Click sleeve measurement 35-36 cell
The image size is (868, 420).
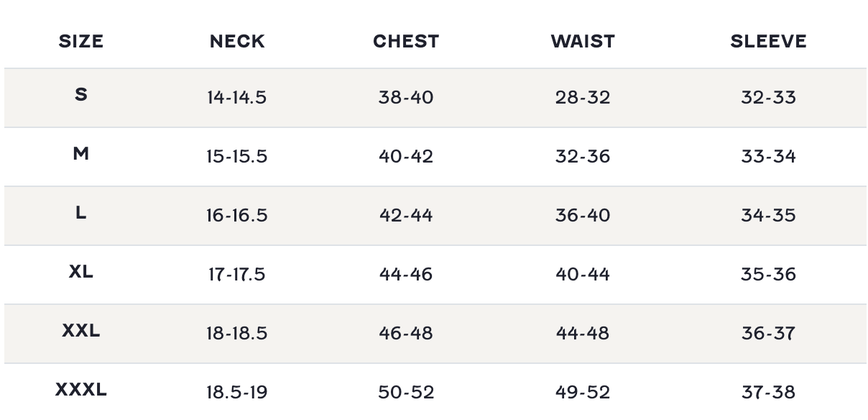[x=768, y=275]
